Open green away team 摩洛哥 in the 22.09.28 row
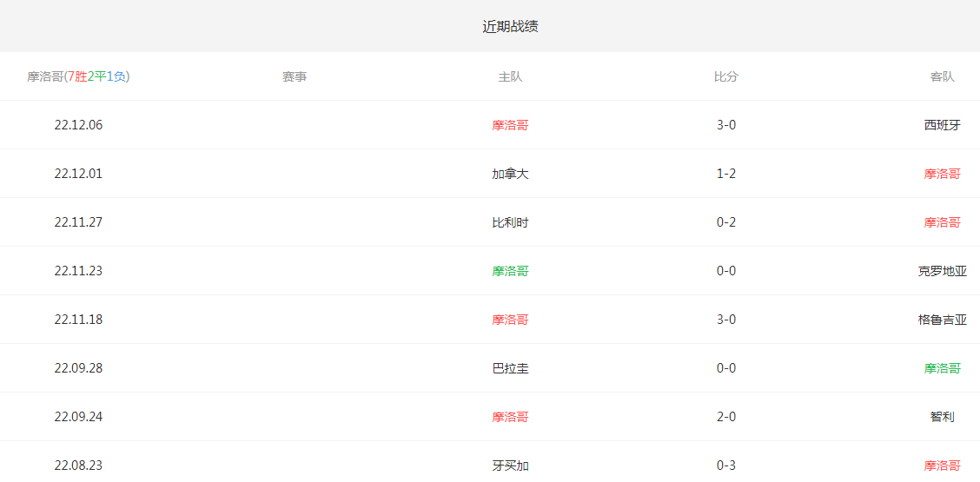 tap(943, 368)
